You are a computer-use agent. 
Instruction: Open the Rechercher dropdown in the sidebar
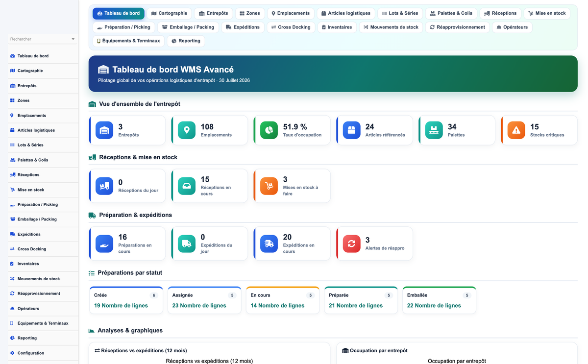click(x=43, y=39)
